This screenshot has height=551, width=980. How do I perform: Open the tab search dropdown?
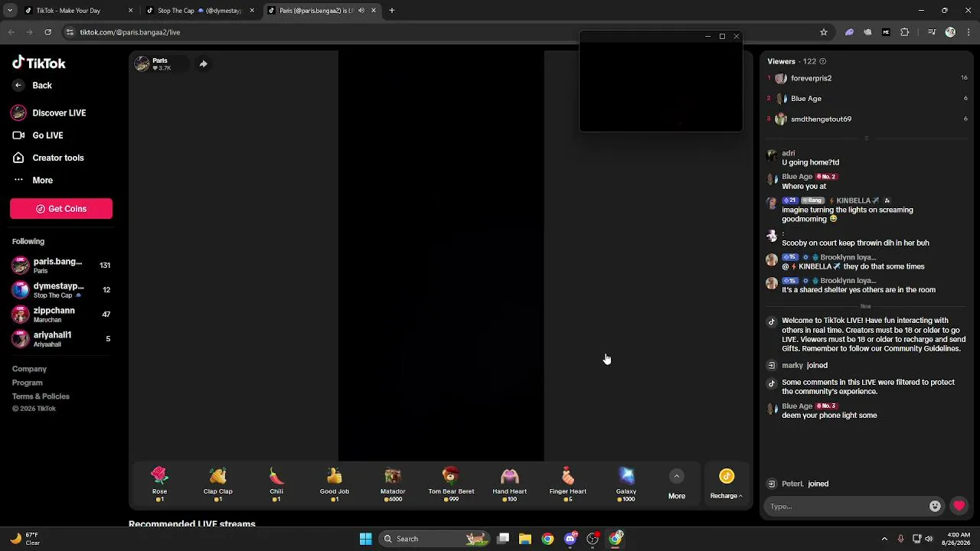tap(10, 11)
